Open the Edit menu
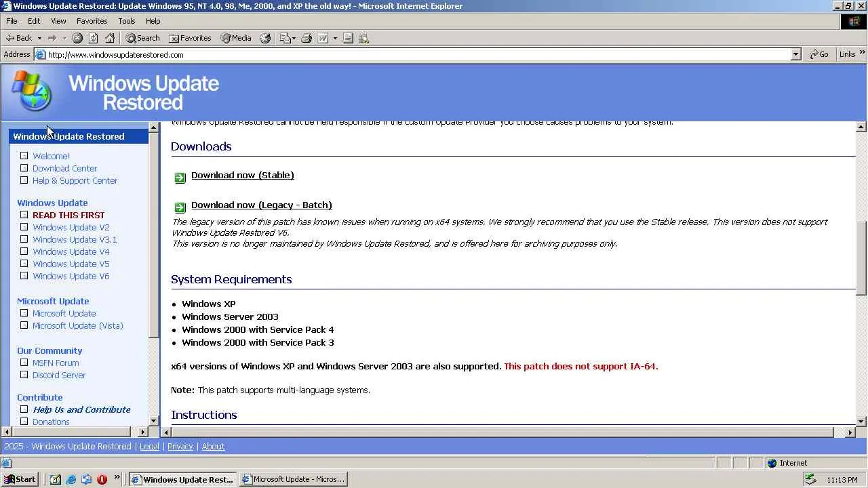Viewport: 868px width, 488px height. click(34, 21)
